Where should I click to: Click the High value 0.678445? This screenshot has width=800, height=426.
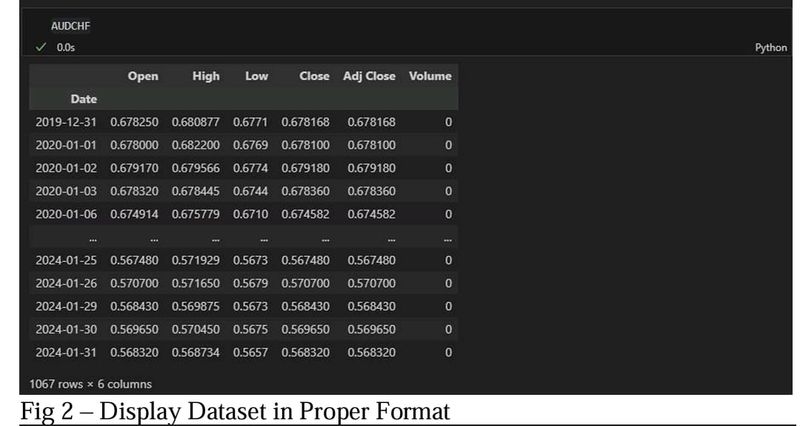[195, 191]
